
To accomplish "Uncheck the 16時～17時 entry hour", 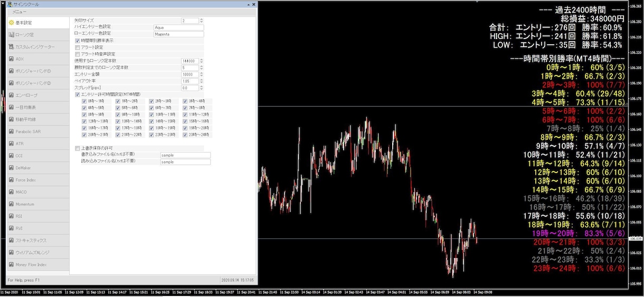I will 84,128.
